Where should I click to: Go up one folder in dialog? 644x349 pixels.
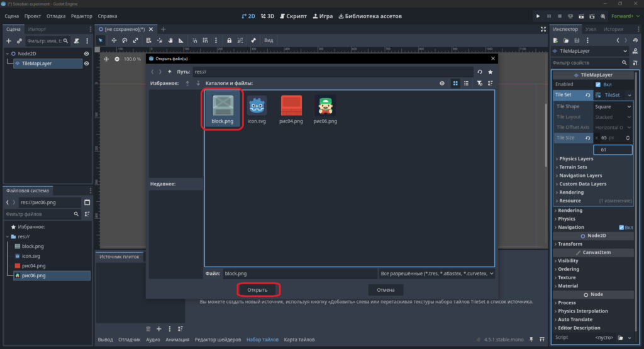(x=170, y=72)
